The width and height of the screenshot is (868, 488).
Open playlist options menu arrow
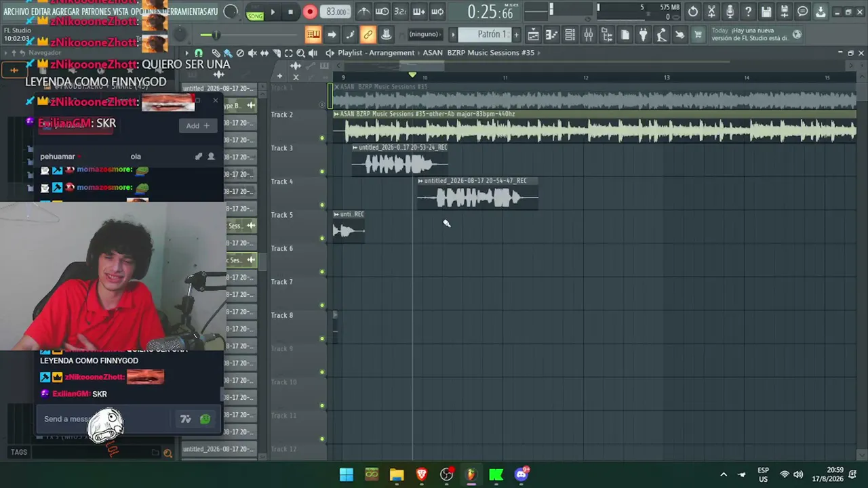[x=188, y=53]
